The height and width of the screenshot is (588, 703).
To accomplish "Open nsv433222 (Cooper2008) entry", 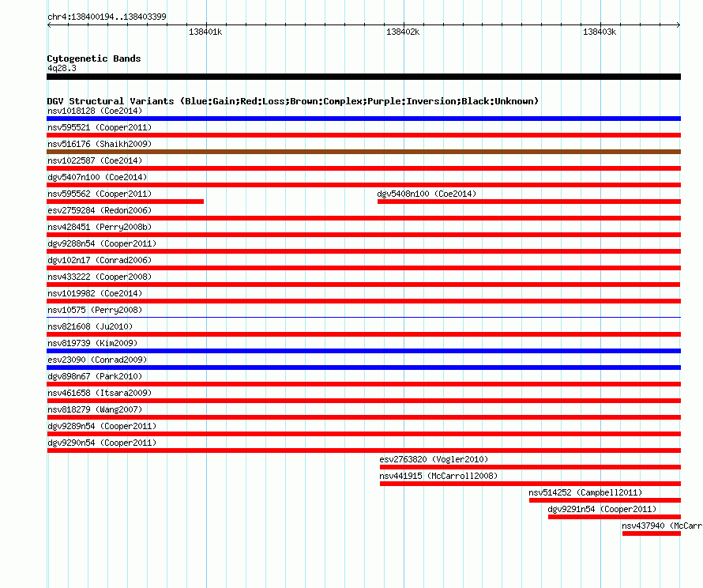I will tap(100, 277).
